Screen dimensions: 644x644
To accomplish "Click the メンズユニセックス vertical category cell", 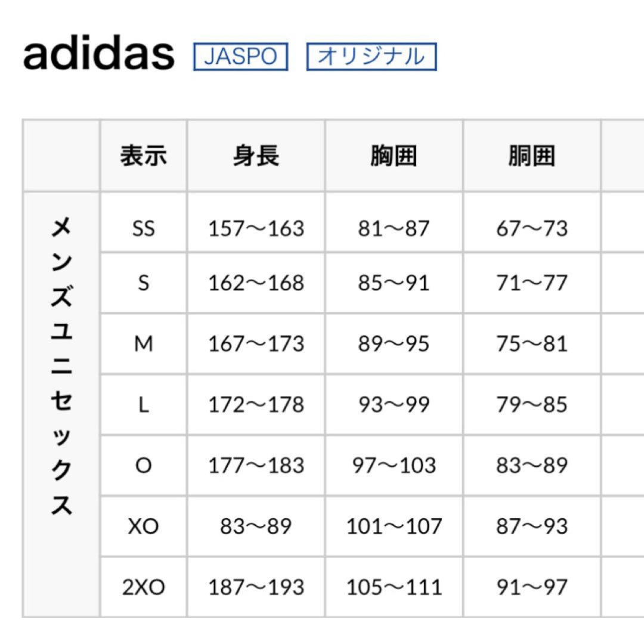I will tap(61, 404).
